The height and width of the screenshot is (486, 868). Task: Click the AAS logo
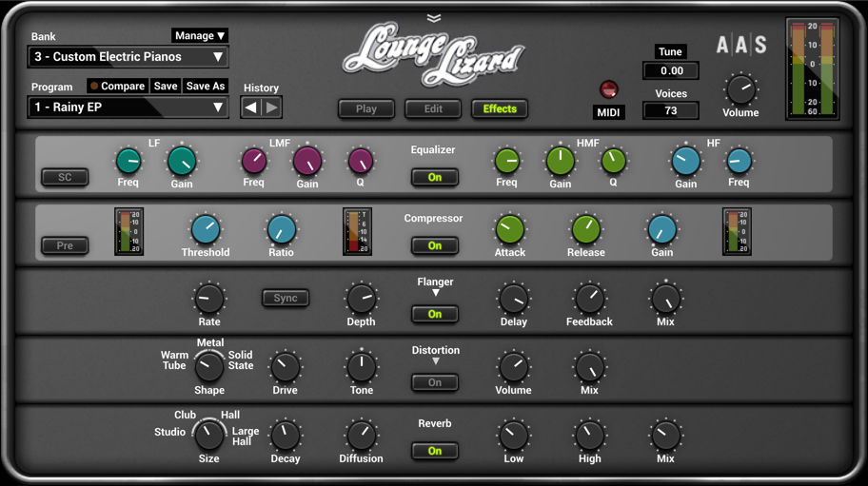(x=741, y=45)
